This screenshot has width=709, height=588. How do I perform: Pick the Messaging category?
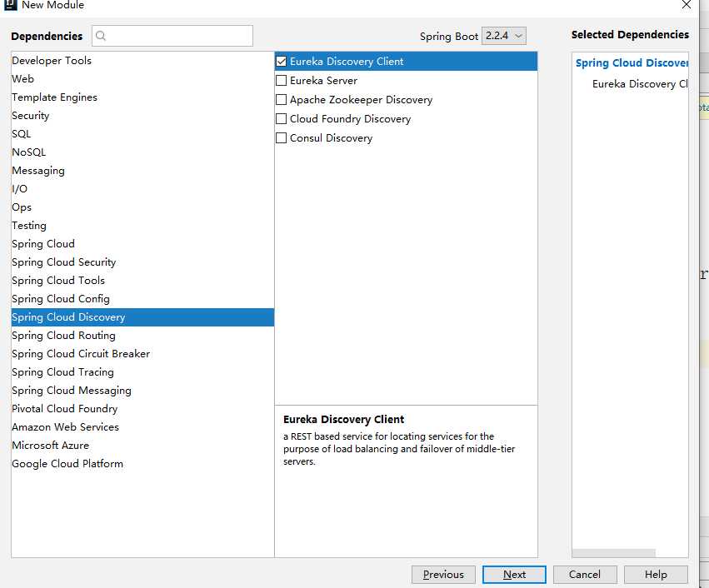coord(142,171)
